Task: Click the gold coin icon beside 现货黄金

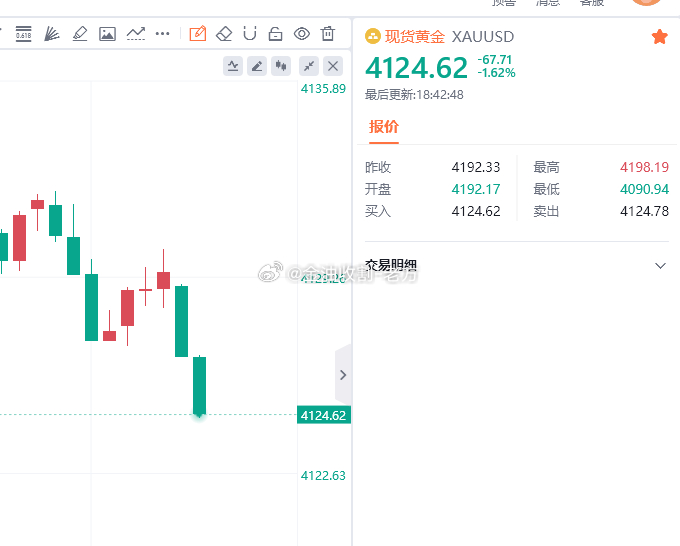Action: click(373, 36)
